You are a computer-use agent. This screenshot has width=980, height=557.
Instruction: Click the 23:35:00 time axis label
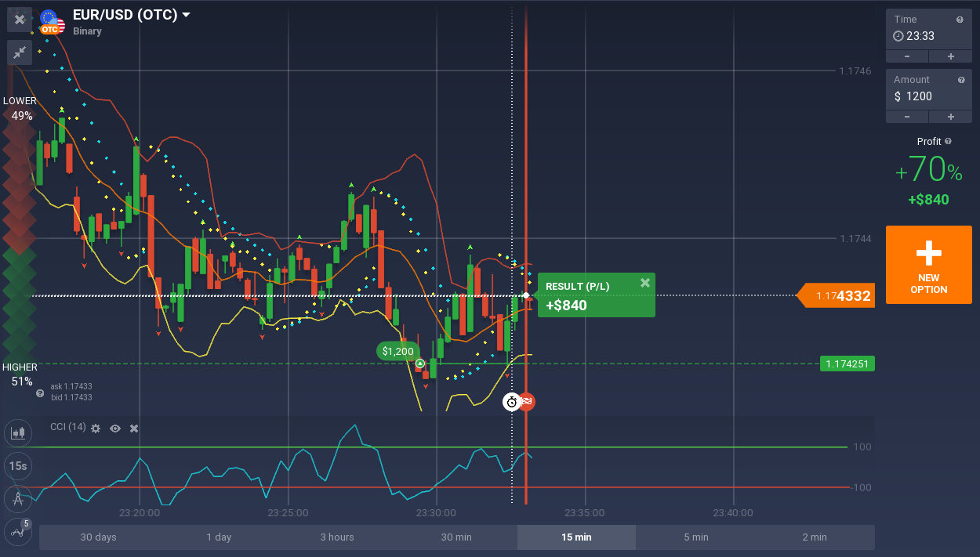tap(585, 513)
